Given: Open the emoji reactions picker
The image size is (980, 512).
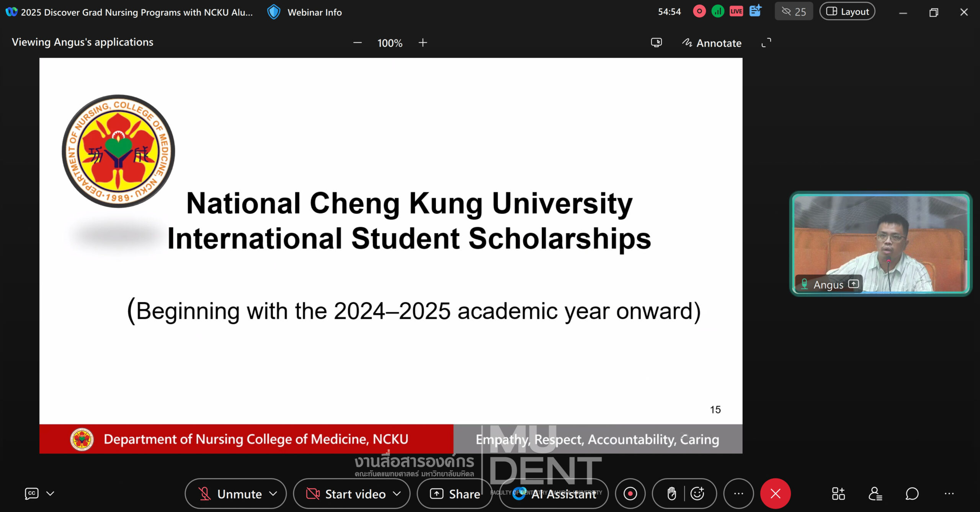Looking at the screenshot, I should click(697, 494).
